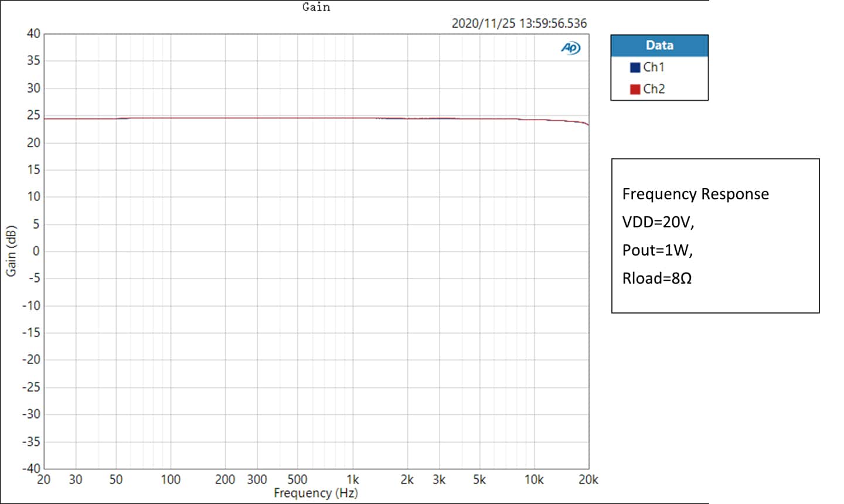Click the 100 frequency tick label
The height and width of the screenshot is (504, 844).
pyautogui.click(x=171, y=480)
